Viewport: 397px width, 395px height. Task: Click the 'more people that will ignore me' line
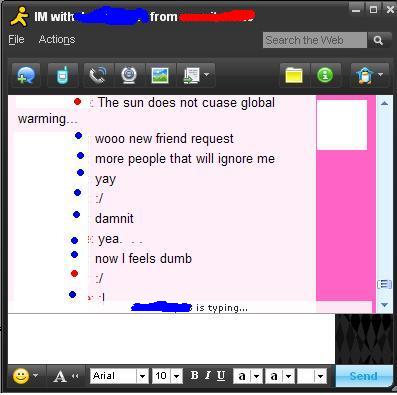click(185, 159)
